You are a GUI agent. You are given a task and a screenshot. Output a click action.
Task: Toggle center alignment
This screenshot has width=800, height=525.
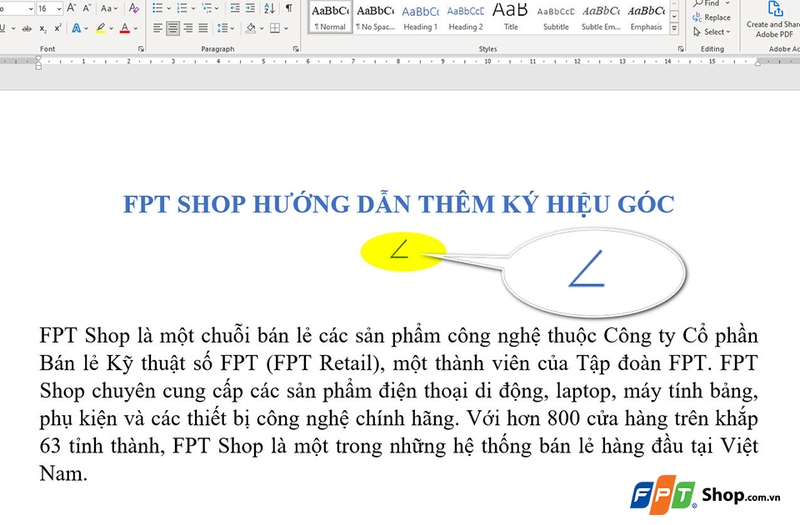[x=173, y=28]
